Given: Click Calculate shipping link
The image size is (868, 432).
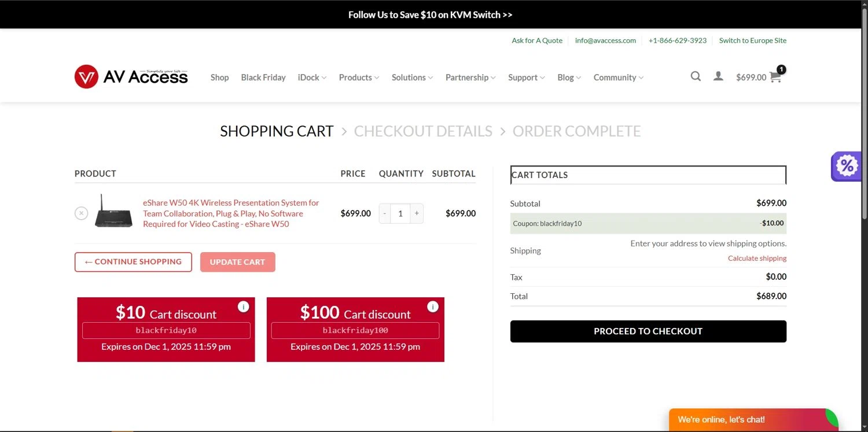Looking at the screenshot, I should click(x=757, y=259).
